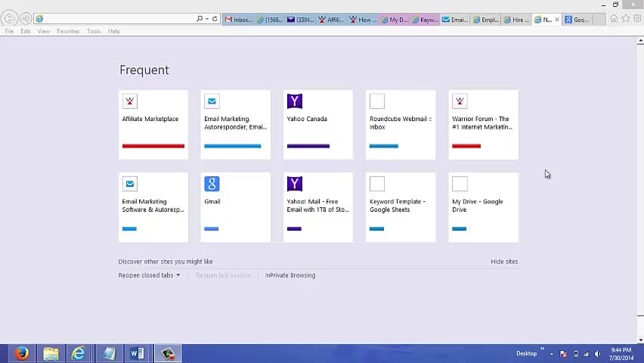Go back using the browser back arrow
The height and width of the screenshot is (363, 644).
tap(9, 18)
